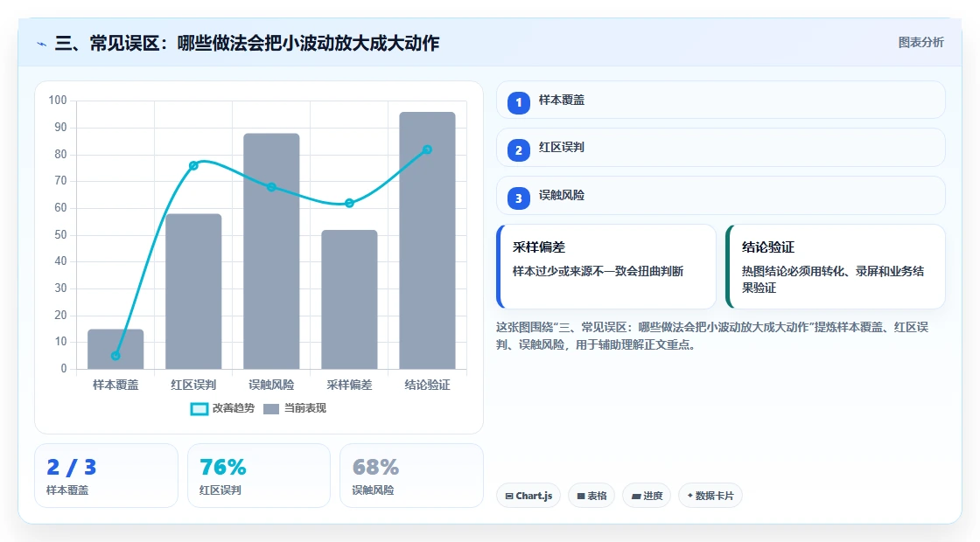
Task: Click the summary paragraph starting 这张图围绕
Action: [x=712, y=336]
